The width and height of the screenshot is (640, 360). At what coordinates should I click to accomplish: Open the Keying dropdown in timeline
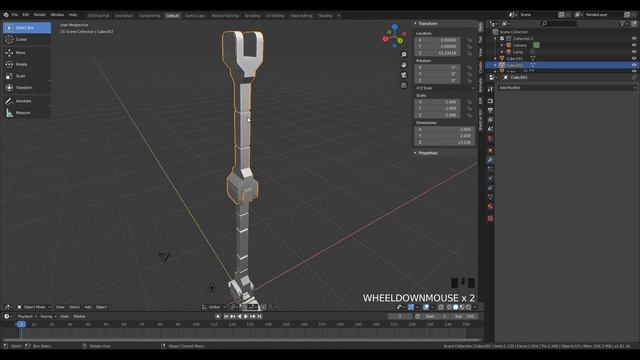(48, 316)
